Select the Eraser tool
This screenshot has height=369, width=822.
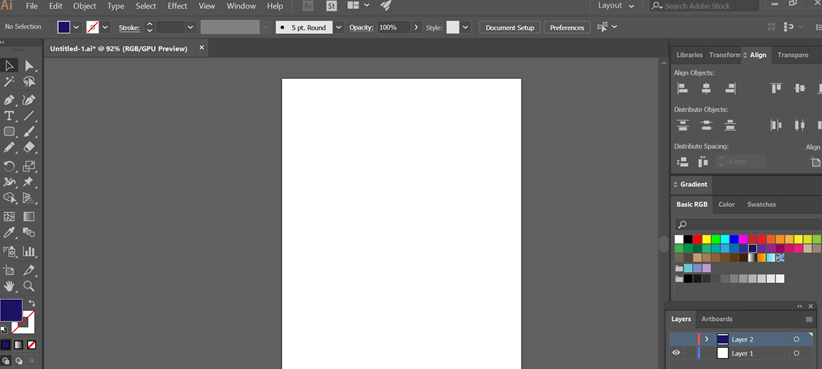(x=29, y=147)
